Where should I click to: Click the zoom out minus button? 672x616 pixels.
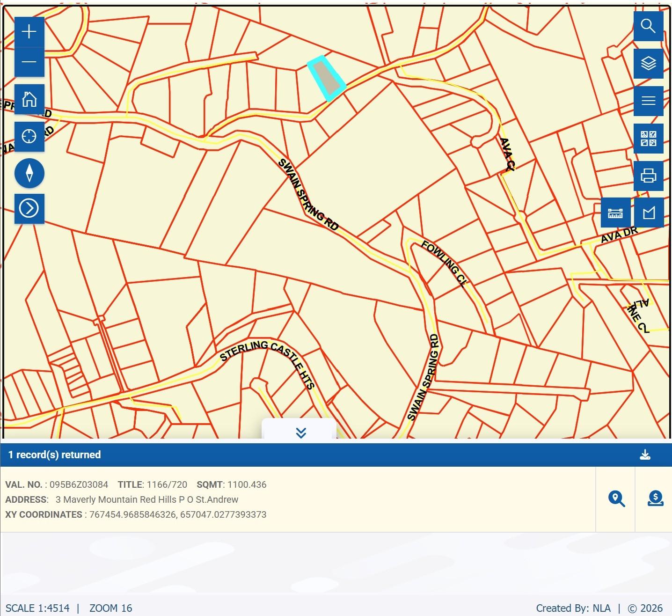29,62
